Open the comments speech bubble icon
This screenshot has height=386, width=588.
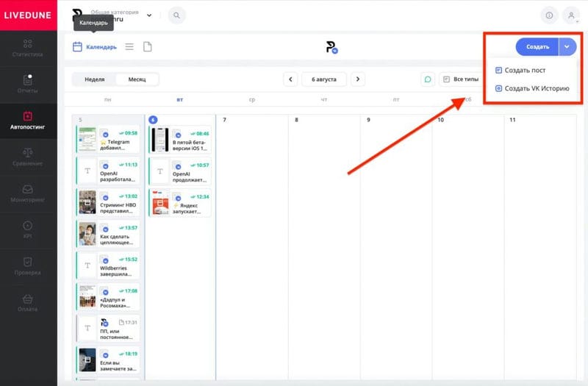click(428, 79)
